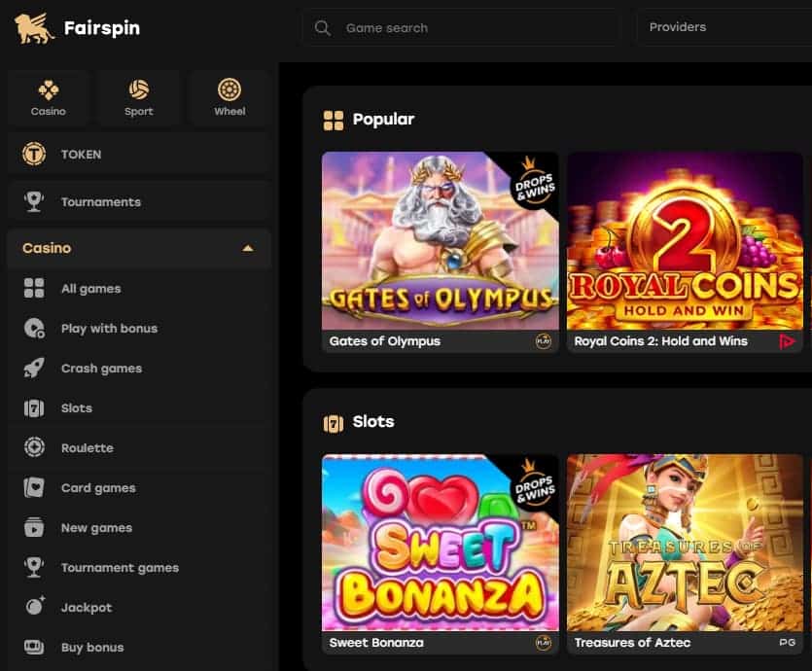Open Tournaments from the sidebar

[x=100, y=202]
